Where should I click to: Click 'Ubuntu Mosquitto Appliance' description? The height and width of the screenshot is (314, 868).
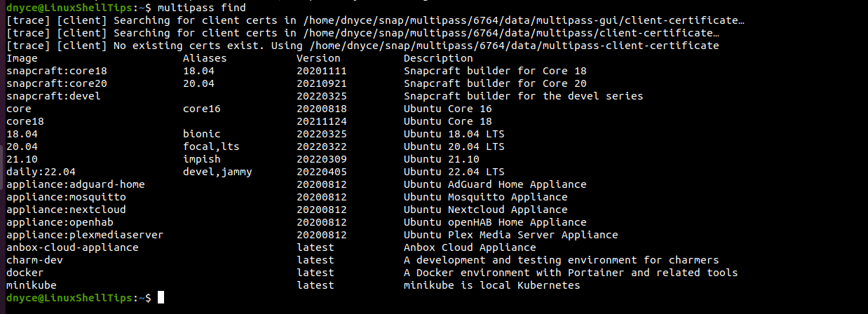[x=485, y=197]
